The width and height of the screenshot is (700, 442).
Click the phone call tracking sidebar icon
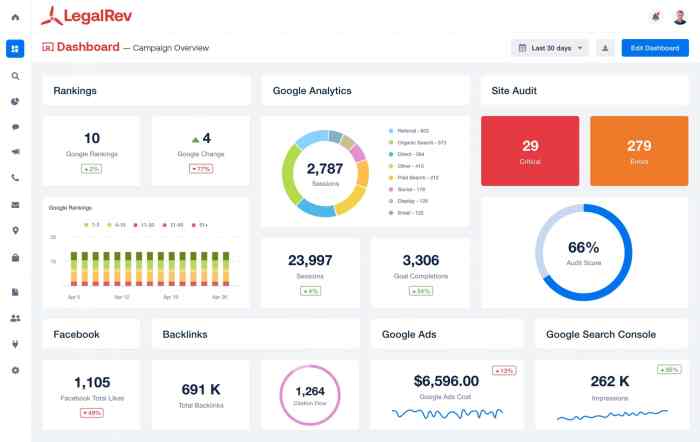pos(15,179)
